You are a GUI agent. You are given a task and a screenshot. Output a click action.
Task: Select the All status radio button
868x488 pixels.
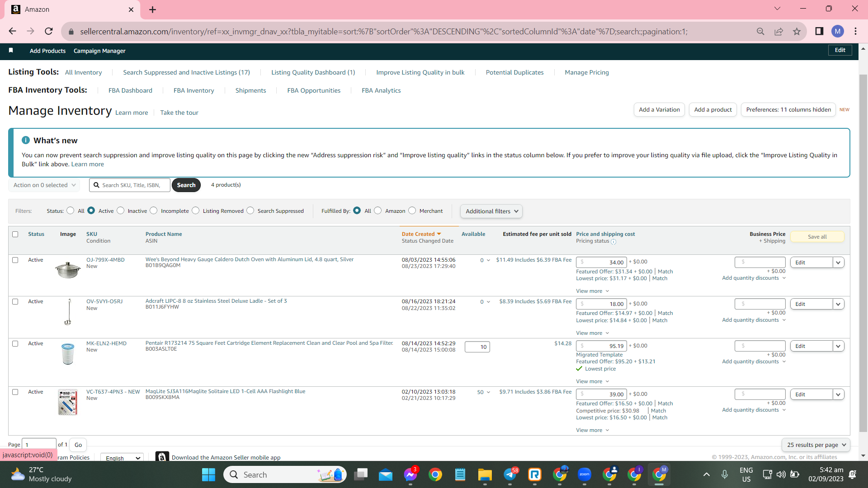pos(70,211)
